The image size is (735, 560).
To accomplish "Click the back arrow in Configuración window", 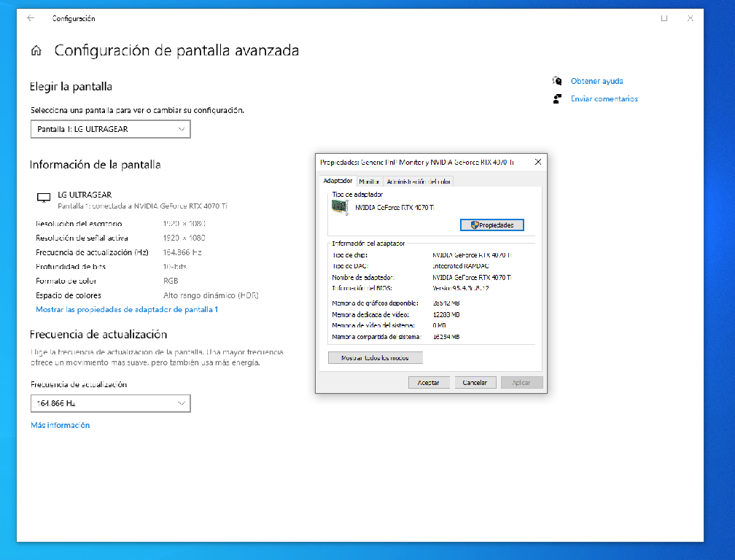I will click(31, 18).
